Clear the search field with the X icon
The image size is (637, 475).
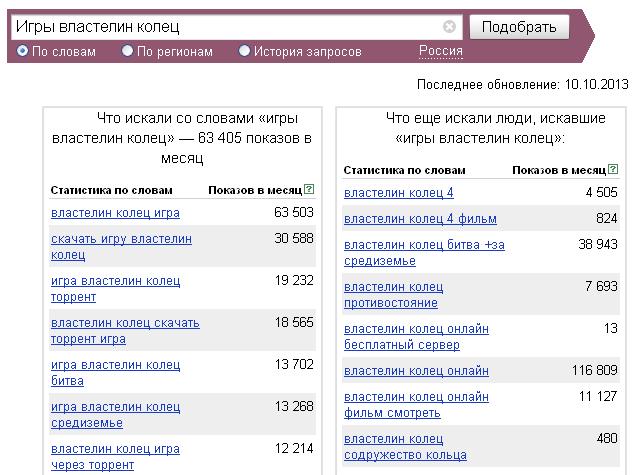449,27
